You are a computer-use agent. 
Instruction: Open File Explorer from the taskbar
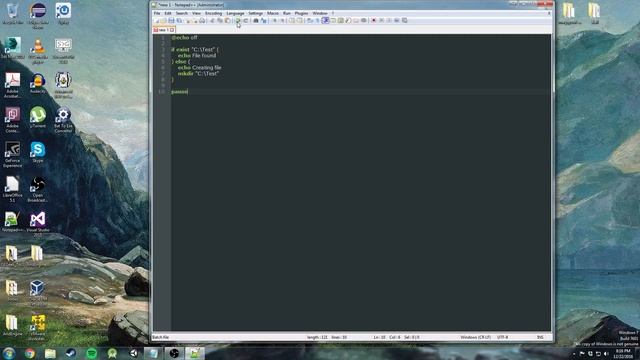50,353
